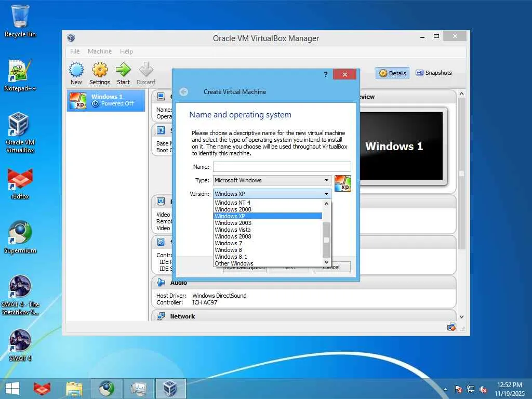Select the highlighted Windows XP list entry

pos(268,216)
